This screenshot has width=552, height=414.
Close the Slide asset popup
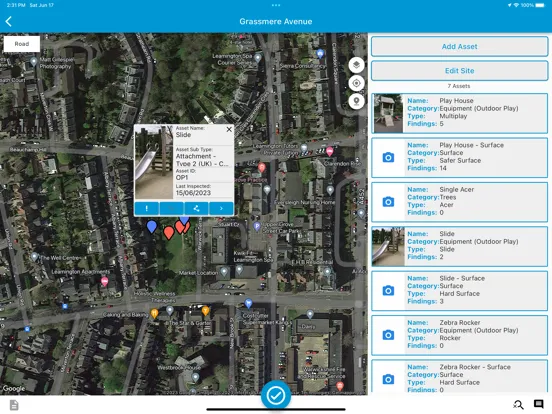(x=229, y=130)
